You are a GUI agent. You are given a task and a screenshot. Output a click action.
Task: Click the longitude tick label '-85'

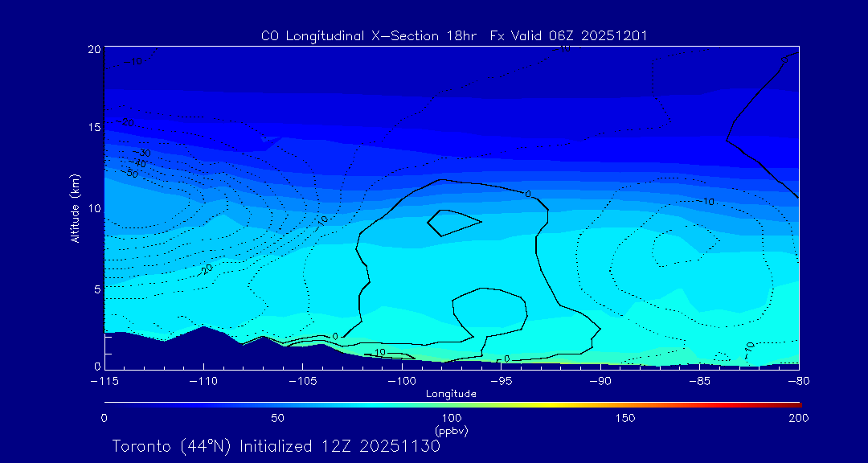click(699, 382)
